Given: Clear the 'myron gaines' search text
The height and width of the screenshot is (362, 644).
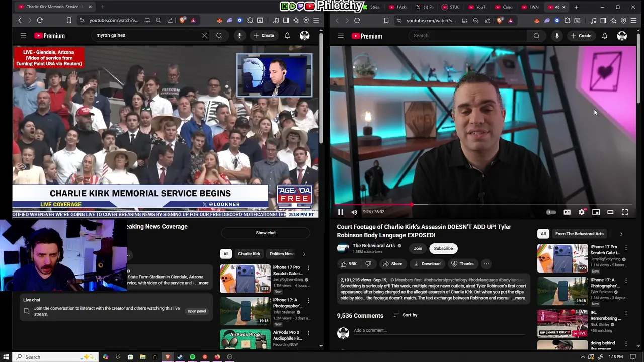Looking at the screenshot, I should 205,35.
